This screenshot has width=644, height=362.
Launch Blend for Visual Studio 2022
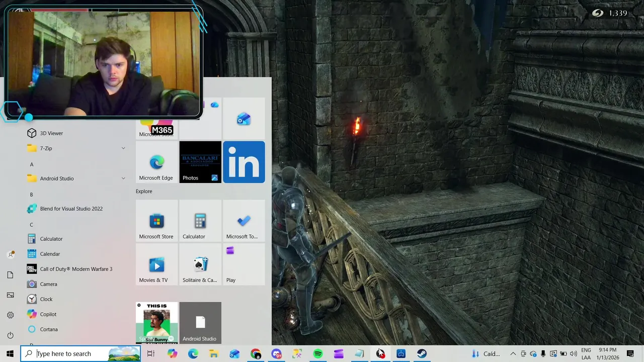(75, 209)
